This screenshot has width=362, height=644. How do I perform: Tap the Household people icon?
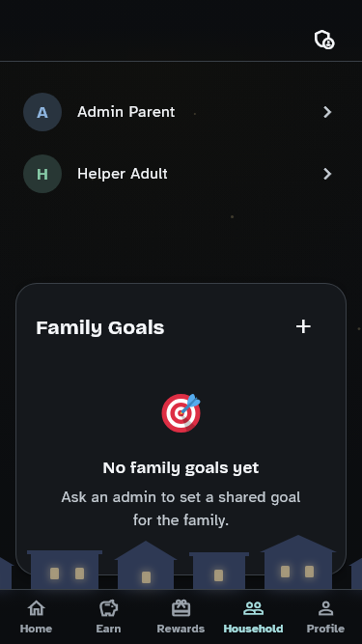[x=253, y=608]
